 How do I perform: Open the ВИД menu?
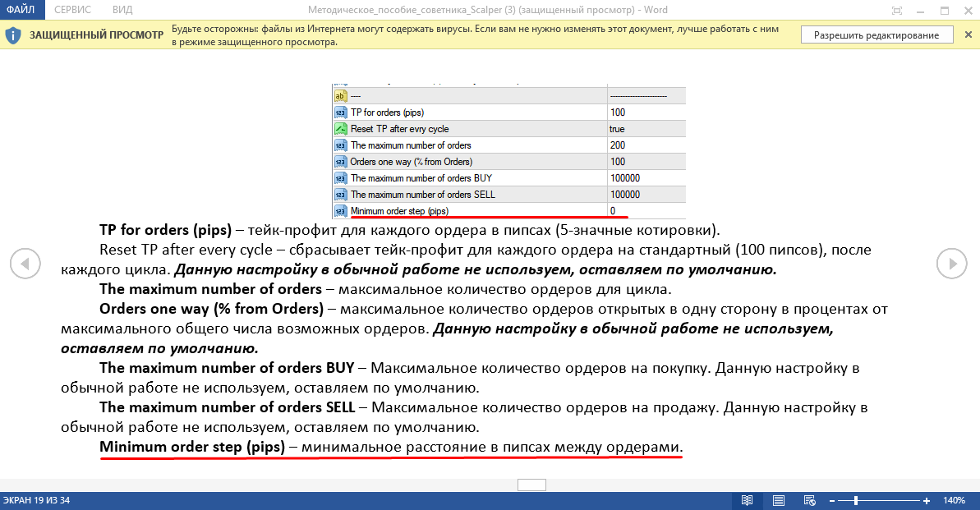coord(122,9)
